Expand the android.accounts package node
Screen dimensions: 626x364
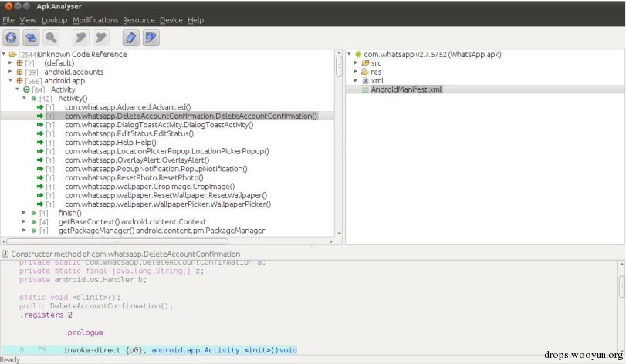pos(10,72)
